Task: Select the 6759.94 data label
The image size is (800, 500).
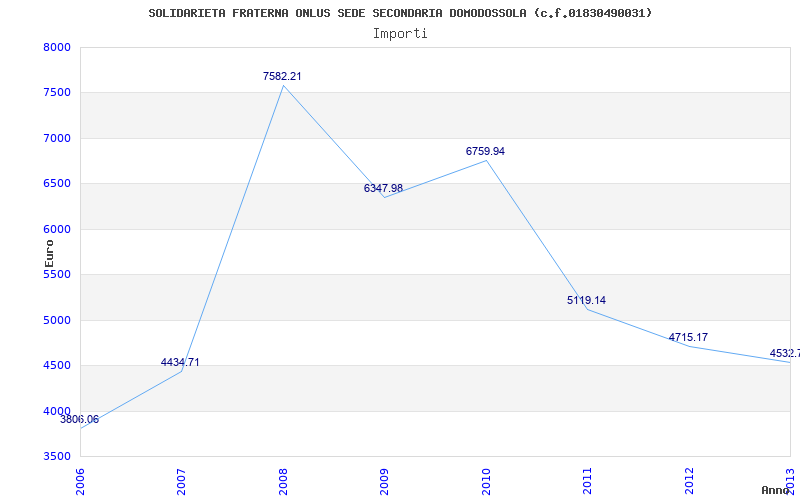Action: [x=485, y=152]
